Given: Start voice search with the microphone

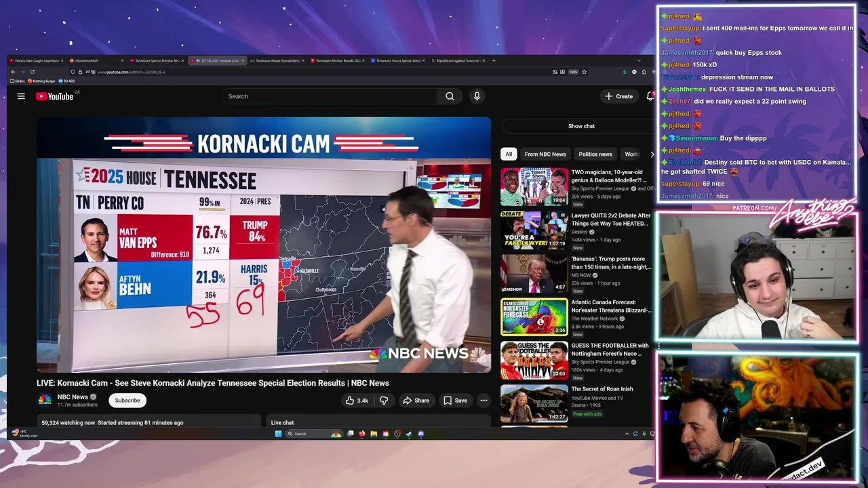Looking at the screenshot, I should [x=477, y=96].
